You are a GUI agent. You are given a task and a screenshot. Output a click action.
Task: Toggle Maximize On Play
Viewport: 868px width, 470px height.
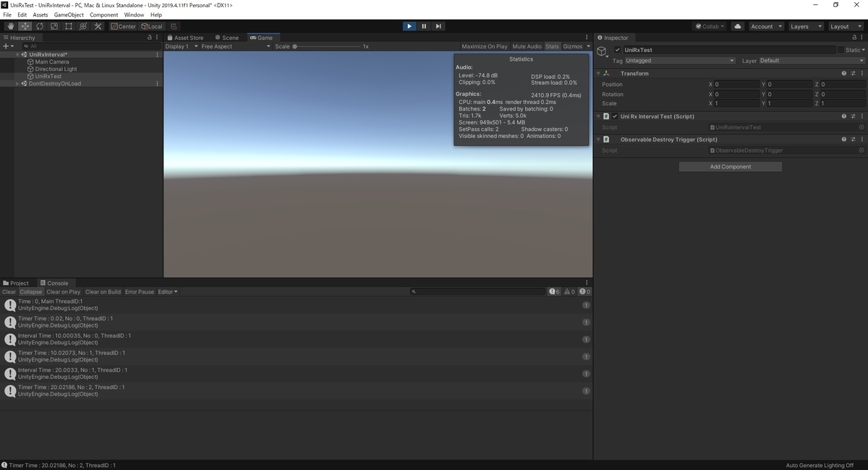click(x=485, y=46)
